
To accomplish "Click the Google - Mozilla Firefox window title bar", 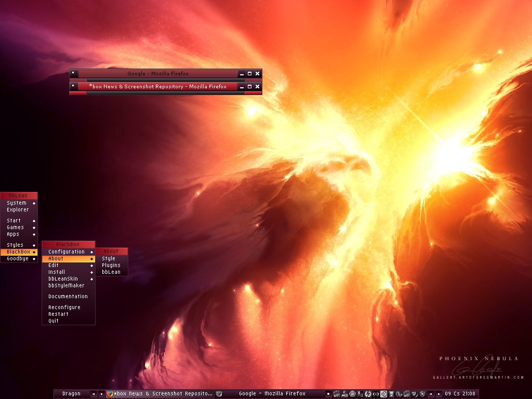I will coord(158,73).
